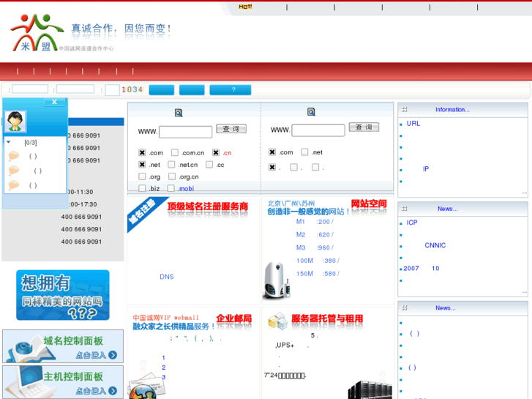Select the 150M :580/ hosting plan
The height and width of the screenshot is (399, 532).
[318, 273]
